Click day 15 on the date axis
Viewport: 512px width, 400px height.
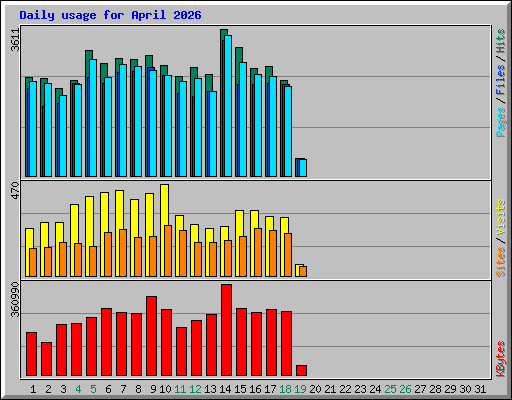point(240,389)
